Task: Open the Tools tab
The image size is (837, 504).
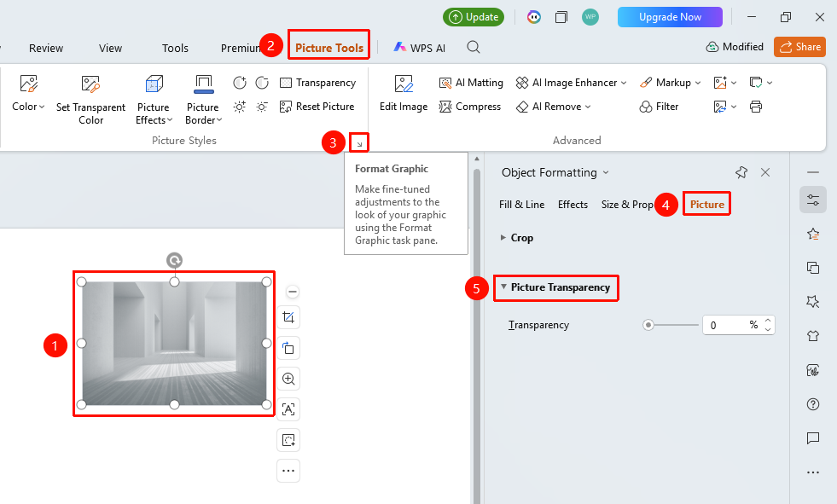Action: (175, 48)
